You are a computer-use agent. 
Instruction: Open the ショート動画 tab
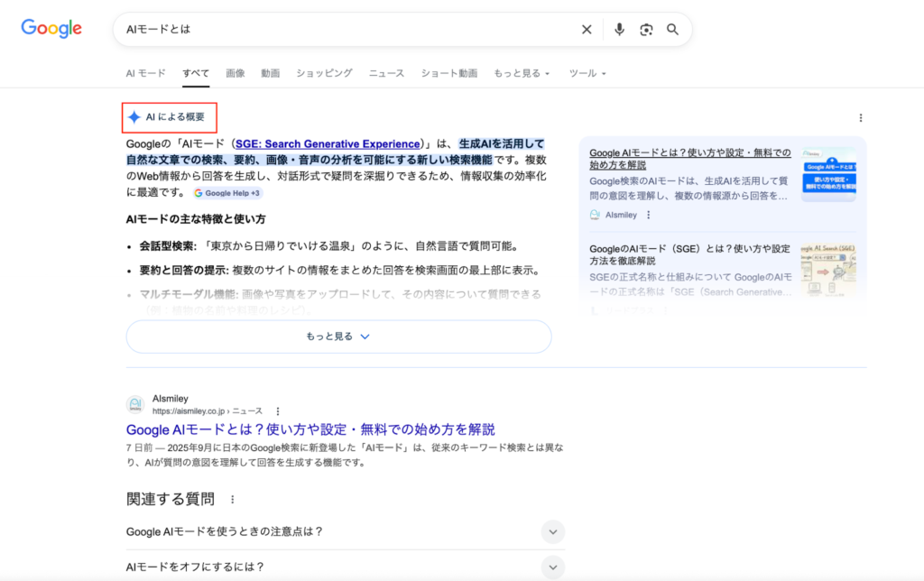pyautogui.click(x=448, y=73)
